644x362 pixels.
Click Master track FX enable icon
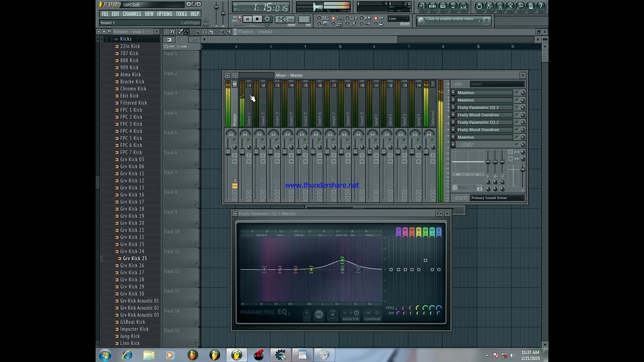point(234,186)
